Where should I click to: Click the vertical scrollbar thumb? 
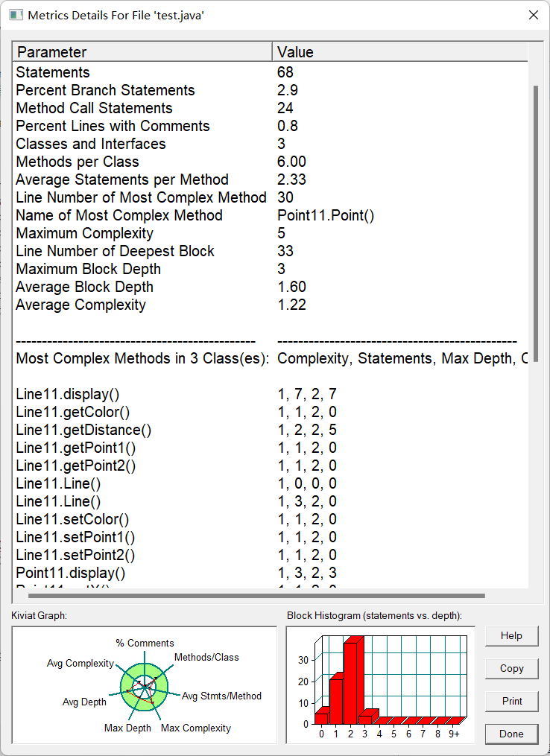pyautogui.click(x=535, y=224)
